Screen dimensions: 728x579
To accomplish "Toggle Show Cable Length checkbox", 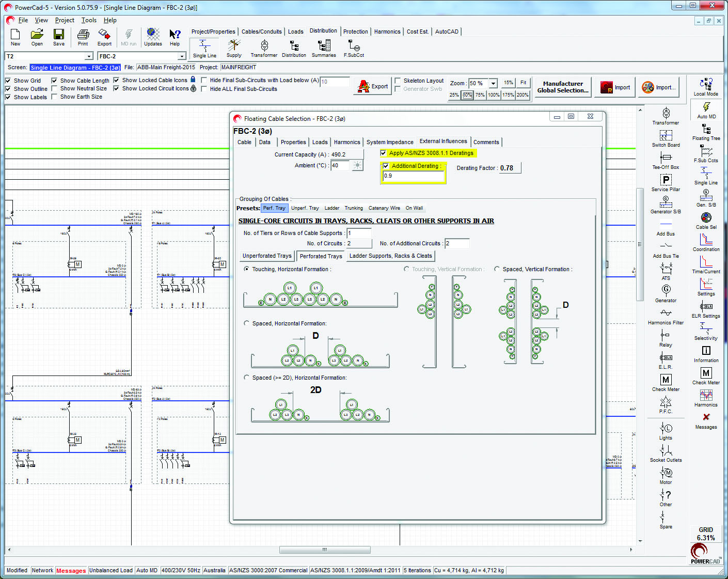I will pos(54,81).
